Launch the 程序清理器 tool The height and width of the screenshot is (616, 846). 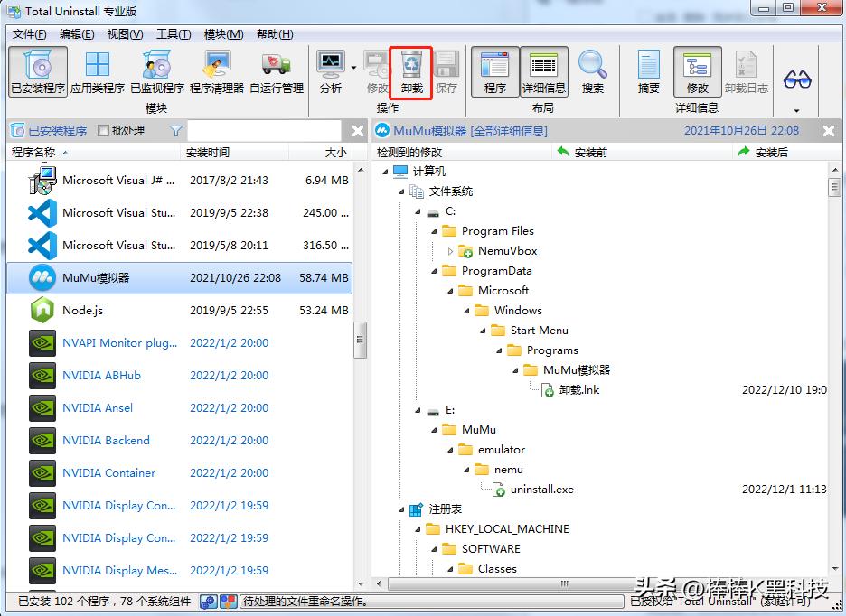pos(217,71)
